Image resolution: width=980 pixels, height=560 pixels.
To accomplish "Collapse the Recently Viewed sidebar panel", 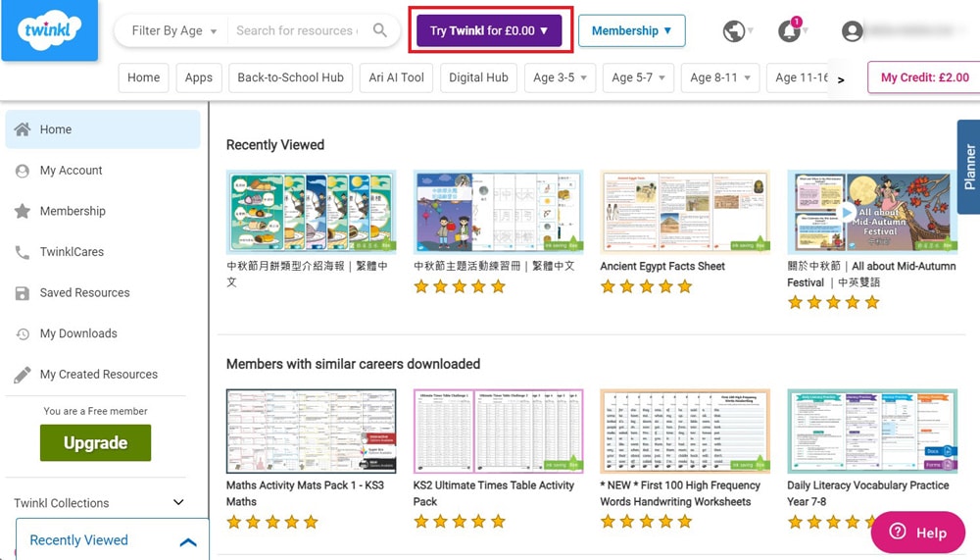I will (x=188, y=541).
